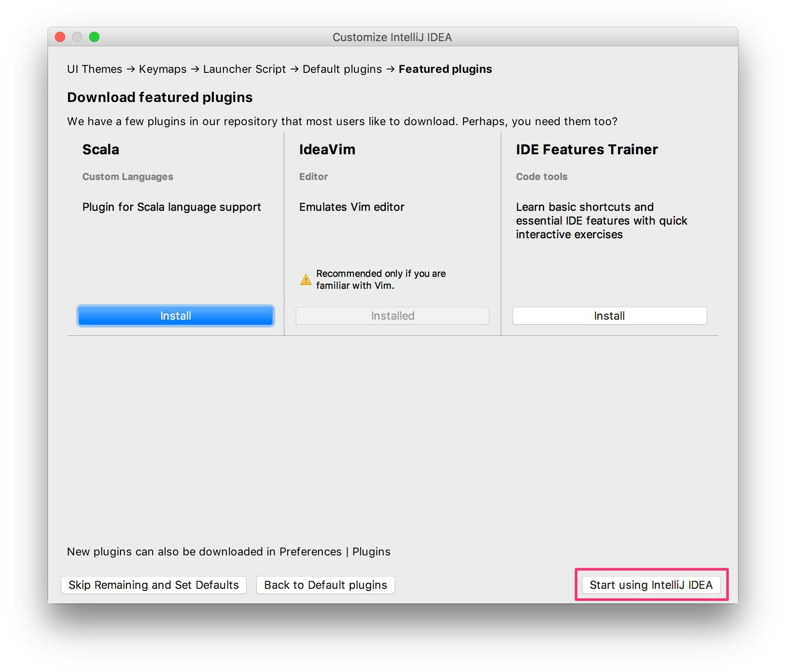786x672 pixels.
Task: Minimize the window with the gray button
Action: (77, 37)
